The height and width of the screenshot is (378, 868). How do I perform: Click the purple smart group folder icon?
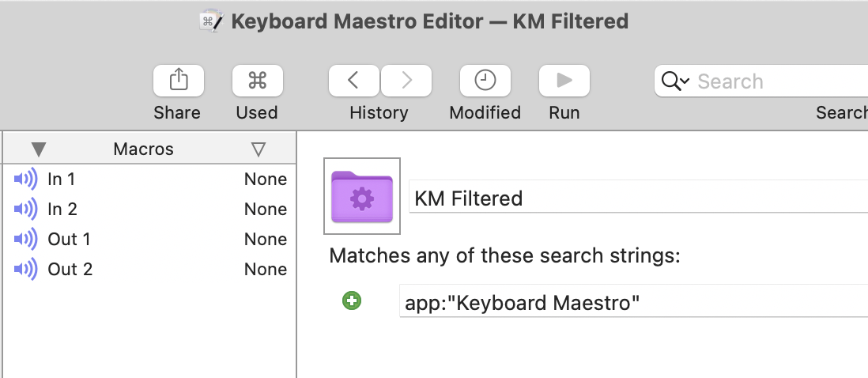pos(362,196)
